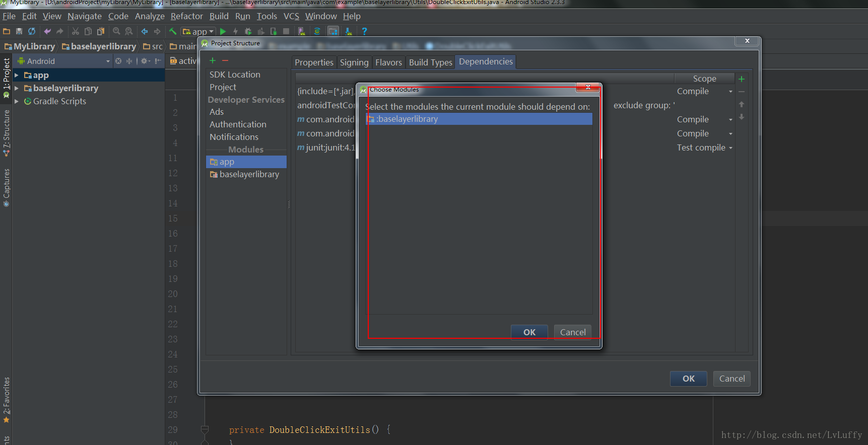Click the Debug bug icon
Image resolution: width=868 pixels, height=445 pixels.
(x=248, y=31)
